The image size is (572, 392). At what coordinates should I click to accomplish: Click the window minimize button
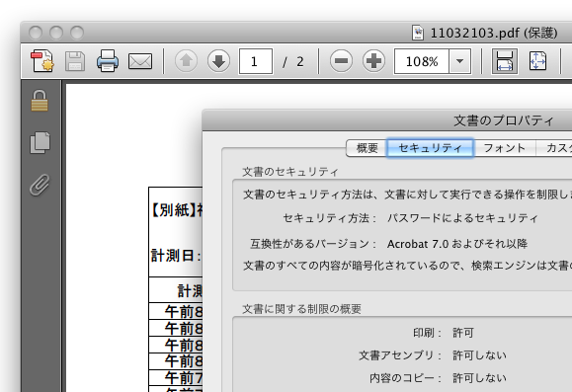pos(56,33)
